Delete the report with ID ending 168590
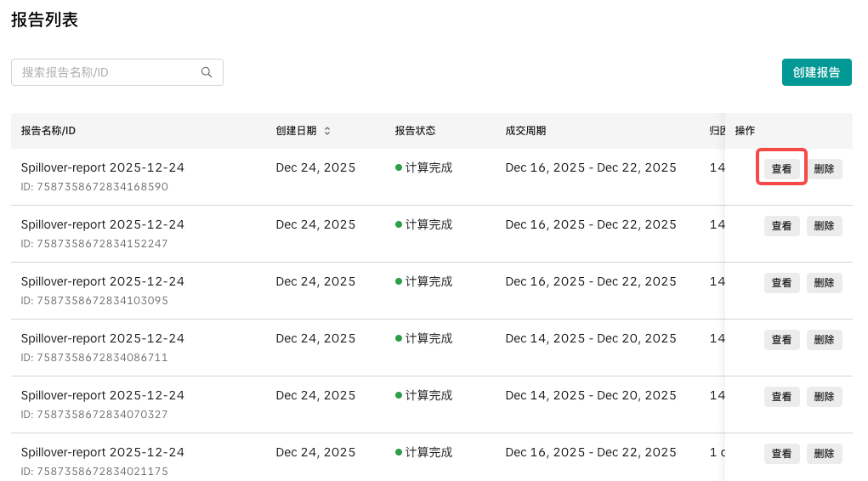Screen dimensions: 868x481 (824, 169)
